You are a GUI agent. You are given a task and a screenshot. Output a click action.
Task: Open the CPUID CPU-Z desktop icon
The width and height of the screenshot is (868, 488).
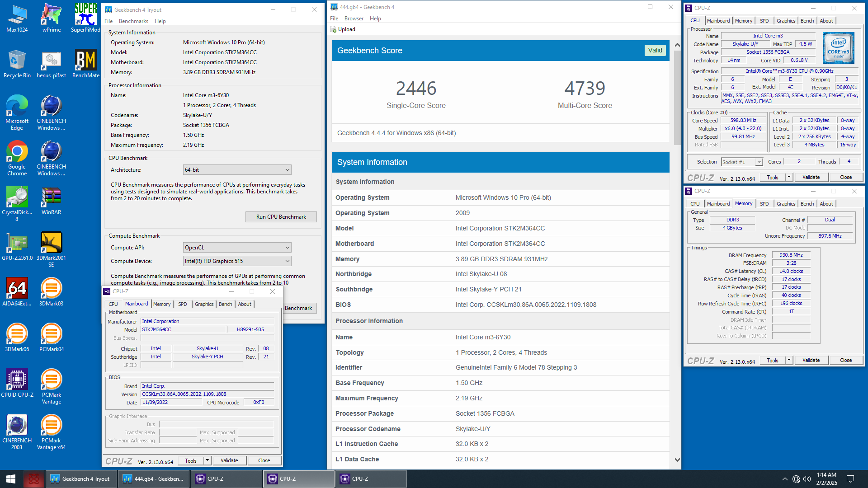pyautogui.click(x=17, y=383)
